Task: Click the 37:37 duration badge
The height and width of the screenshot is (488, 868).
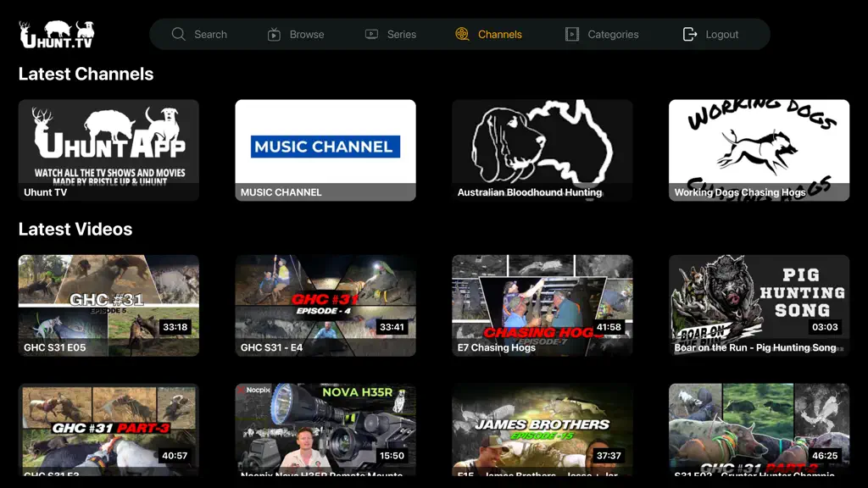Action: [609, 455]
